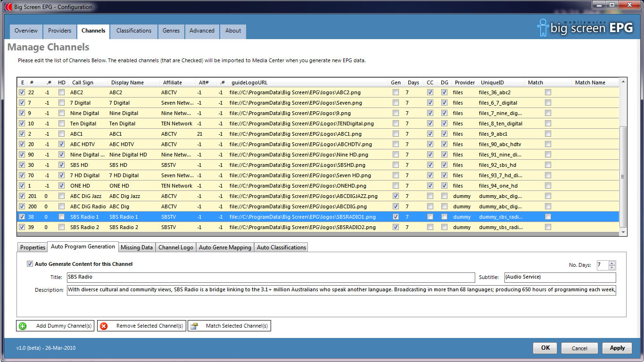Click the Provider column header
The height and width of the screenshot is (362, 644).
click(x=465, y=82)
